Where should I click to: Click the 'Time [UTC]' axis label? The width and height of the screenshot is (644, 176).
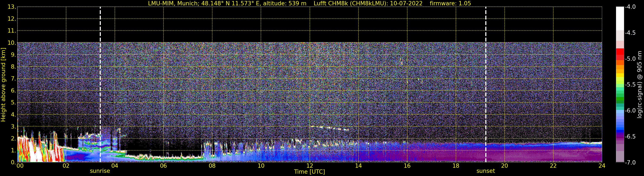[x=310, y=172]
